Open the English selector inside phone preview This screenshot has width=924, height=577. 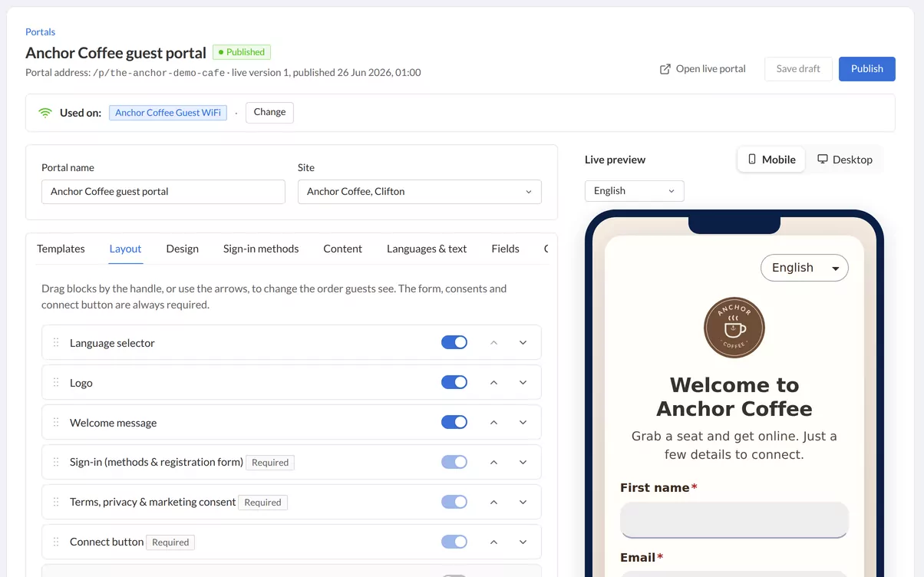coord(804,268)
